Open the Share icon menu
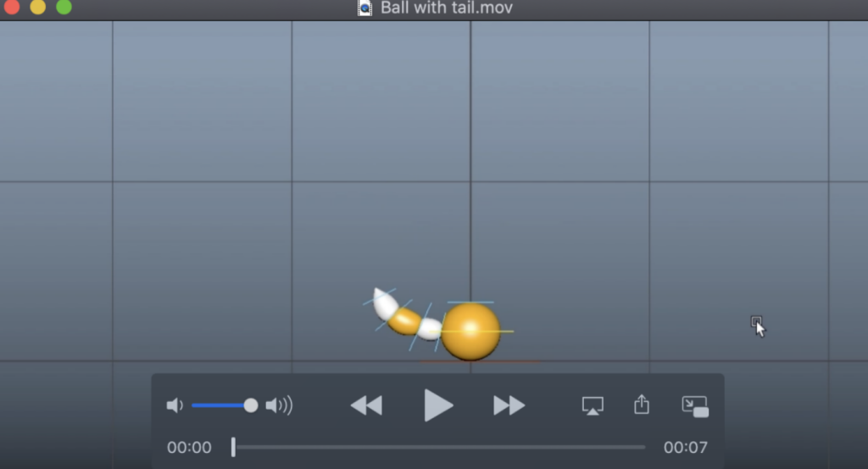This screenshot has width=868, height=469. [642, 405]
